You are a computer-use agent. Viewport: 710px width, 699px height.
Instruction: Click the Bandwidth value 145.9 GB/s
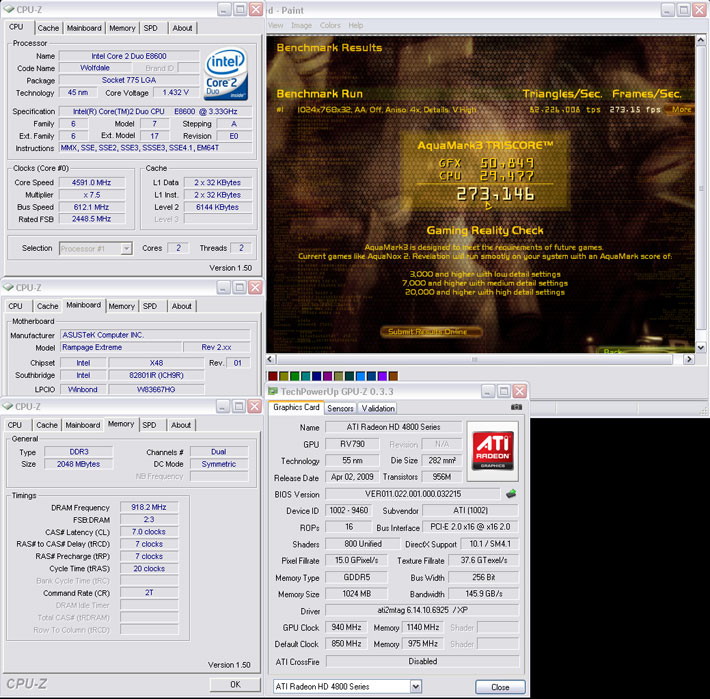pos(484,594)
